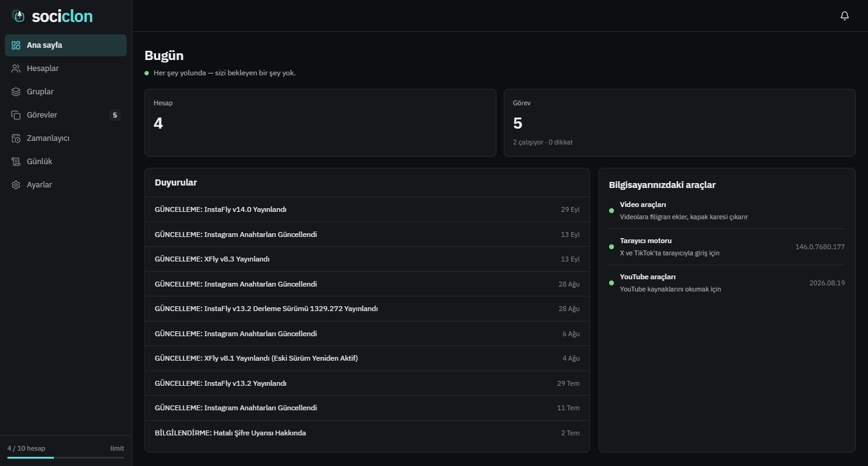
Task: Open the Hesap count card
Action: [x=320, y=122]
